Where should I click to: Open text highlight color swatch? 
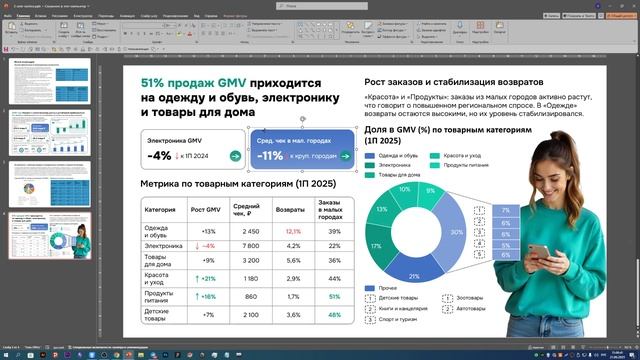(179, 33)
